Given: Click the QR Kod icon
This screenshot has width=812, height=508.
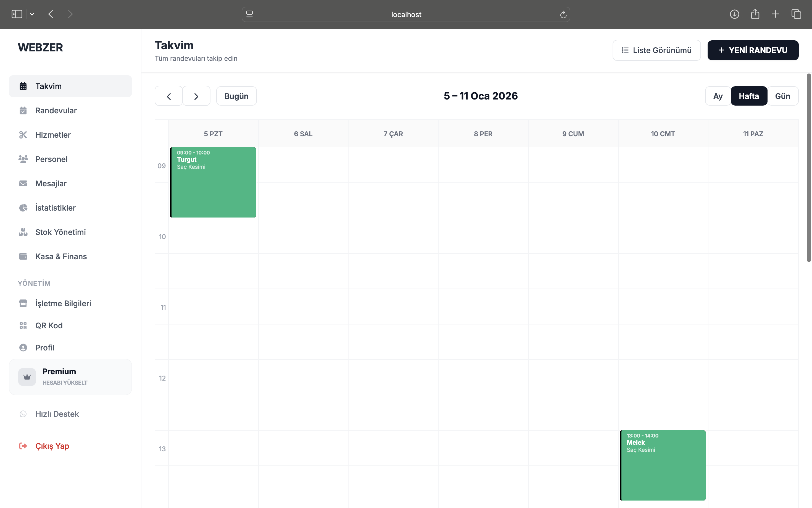Looking at the screenshot, I should [x=23, y=326].
